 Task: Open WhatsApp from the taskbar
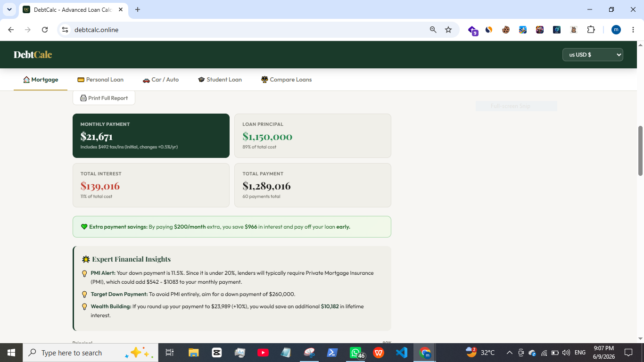coord(356,353)
